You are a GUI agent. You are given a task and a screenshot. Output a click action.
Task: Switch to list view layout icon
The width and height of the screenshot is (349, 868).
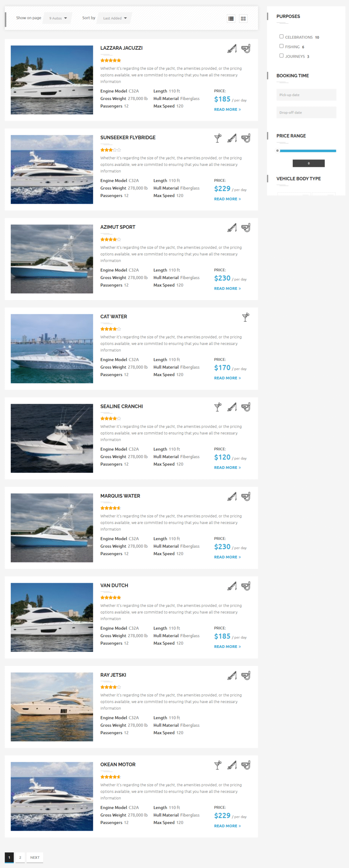click(x=231, y=19)
